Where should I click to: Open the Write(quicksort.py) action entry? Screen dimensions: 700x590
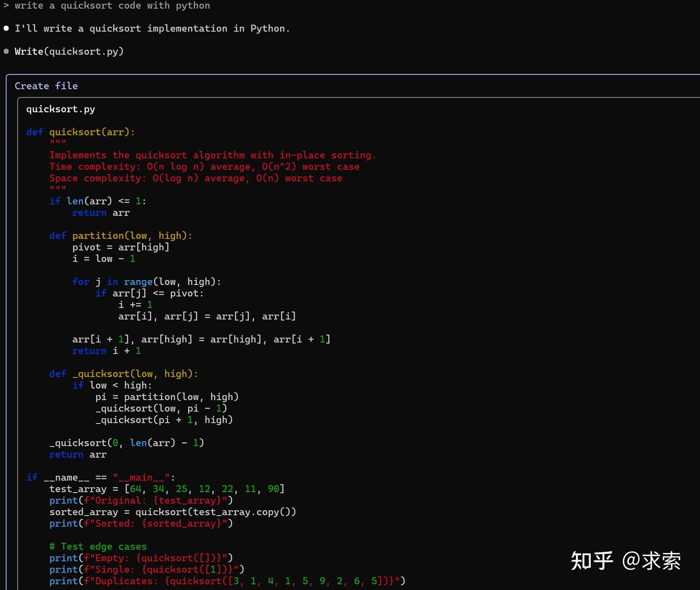tap(69, 51)
